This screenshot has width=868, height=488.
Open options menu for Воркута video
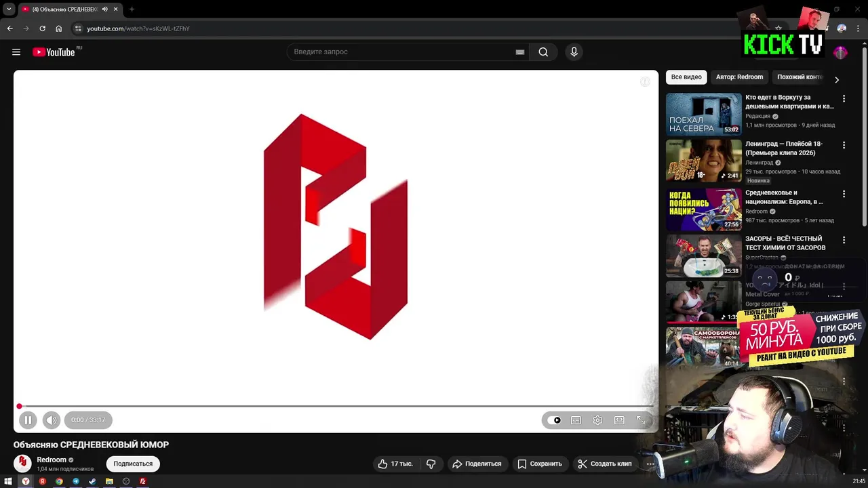pos(844,99)
